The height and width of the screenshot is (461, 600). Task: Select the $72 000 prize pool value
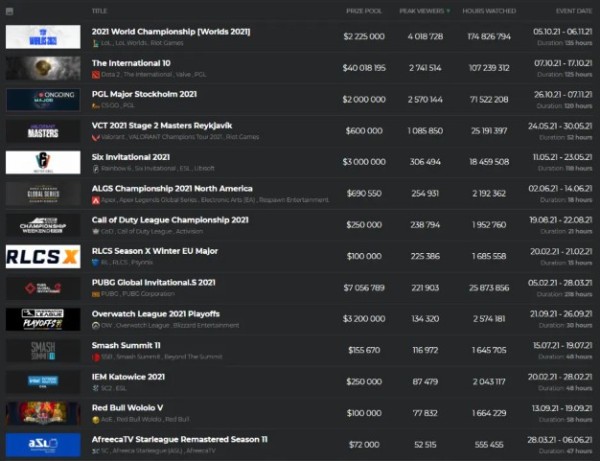tap(364, 445)
